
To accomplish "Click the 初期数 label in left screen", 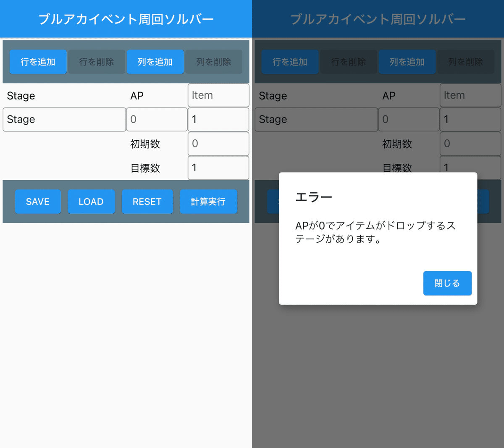I will click(145, 144).
